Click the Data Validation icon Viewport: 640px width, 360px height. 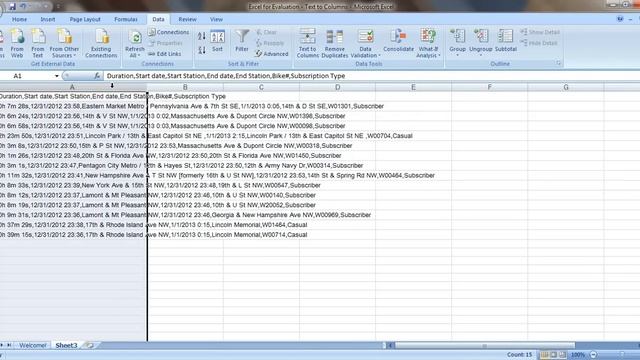tap(365, 37)
